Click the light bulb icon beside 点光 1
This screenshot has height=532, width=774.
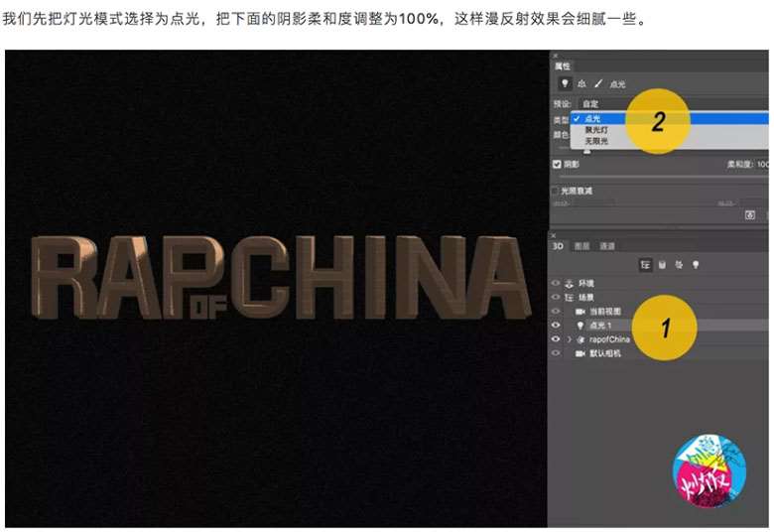[x=580, y=325]
